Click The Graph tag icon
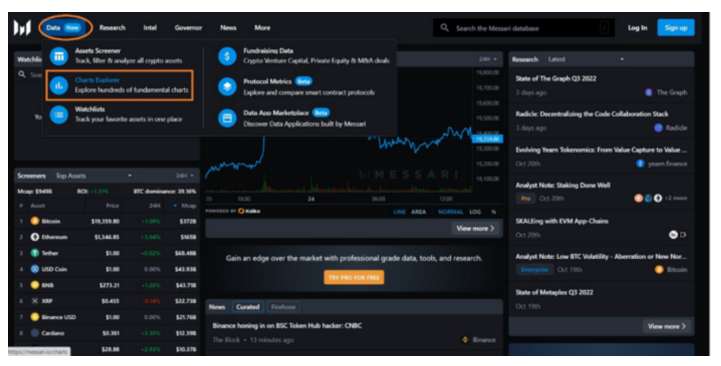Screen dimensions: 721x366 click(x=649, y=92)
